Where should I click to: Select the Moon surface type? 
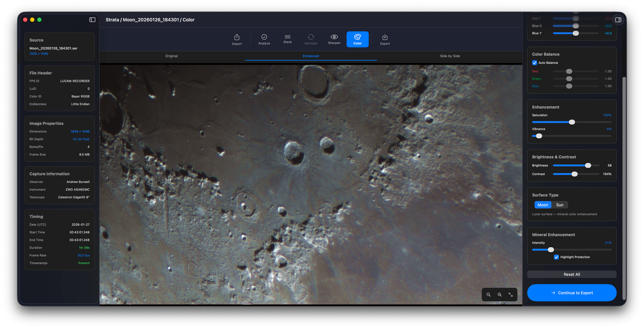543,205
